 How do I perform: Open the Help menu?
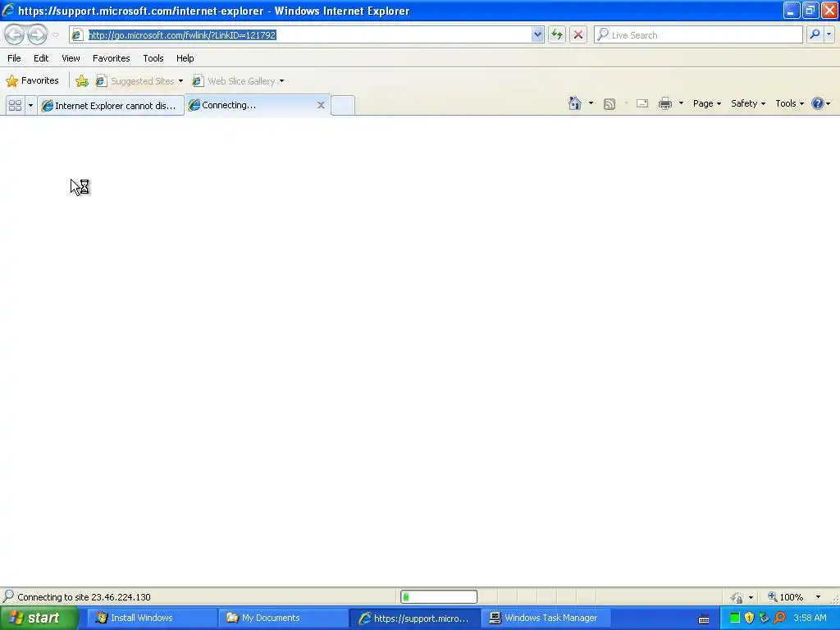point(185,58)
